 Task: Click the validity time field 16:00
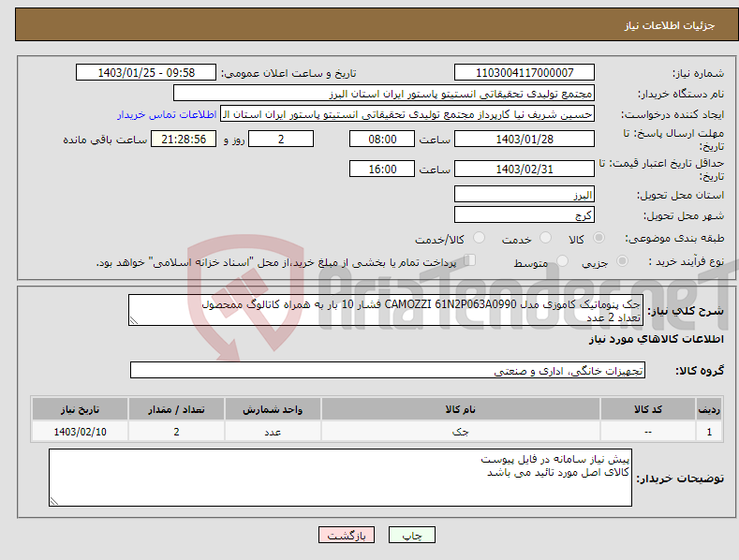pyautogui.click(x=382, y=169)
